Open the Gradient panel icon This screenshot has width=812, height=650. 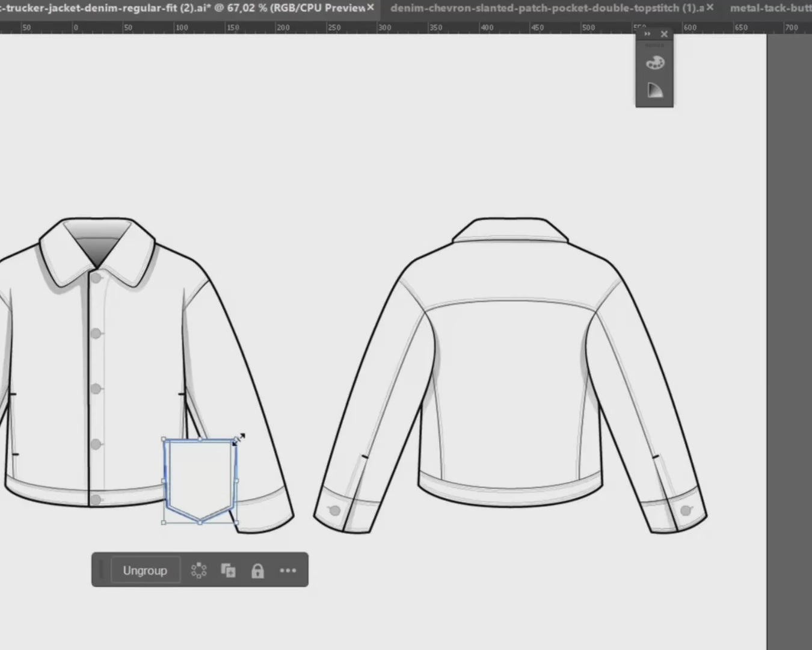654,90
